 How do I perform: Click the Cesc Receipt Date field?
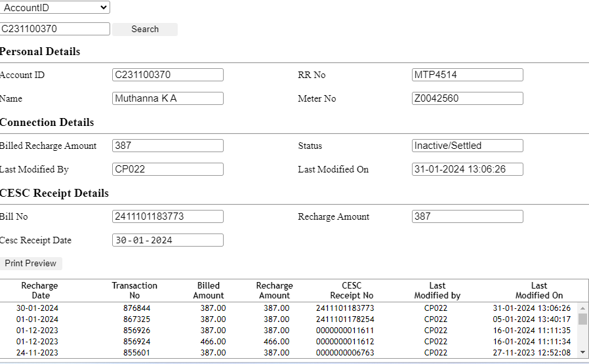click(x=168, y=240)
